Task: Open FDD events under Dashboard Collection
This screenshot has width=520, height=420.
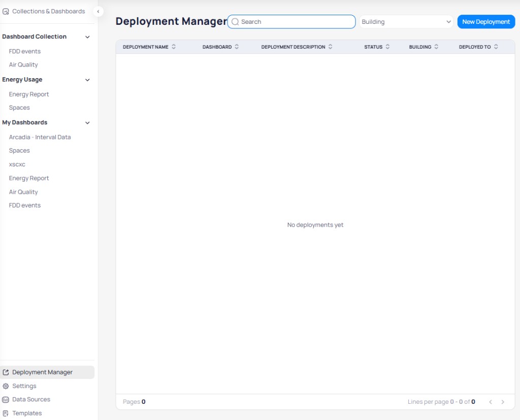Action: tap(25, 52)
